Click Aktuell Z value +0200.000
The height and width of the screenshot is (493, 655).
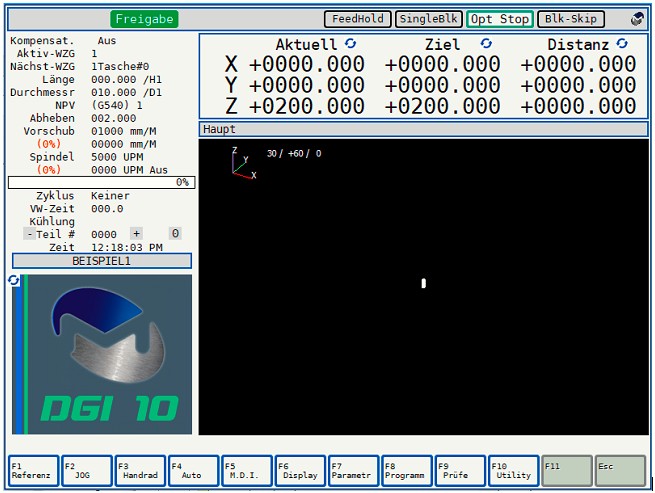pyautogui.click(x=307, y=106)
